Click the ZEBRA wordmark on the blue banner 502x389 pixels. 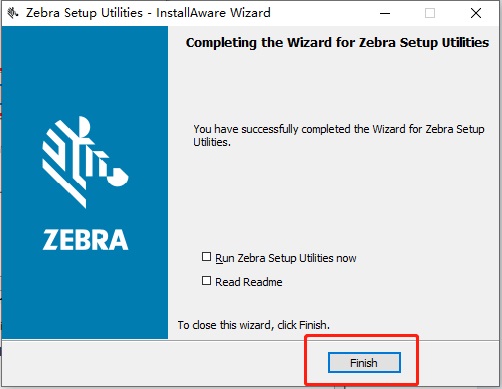[85, 240]
